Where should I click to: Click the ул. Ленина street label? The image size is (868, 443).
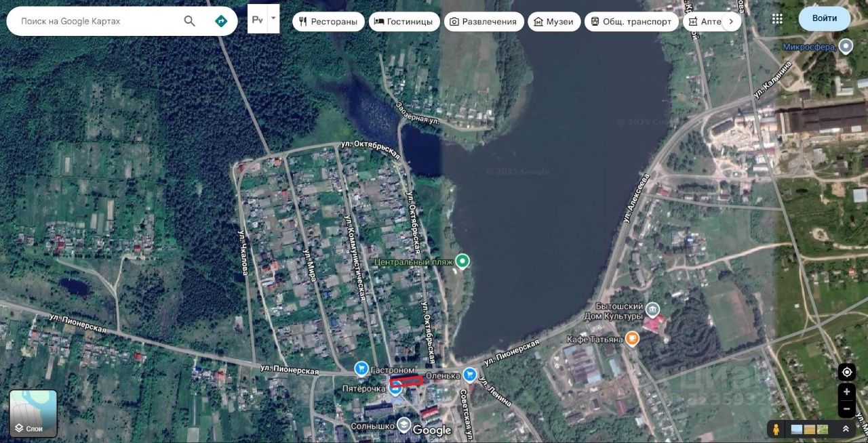pos(494,392)
